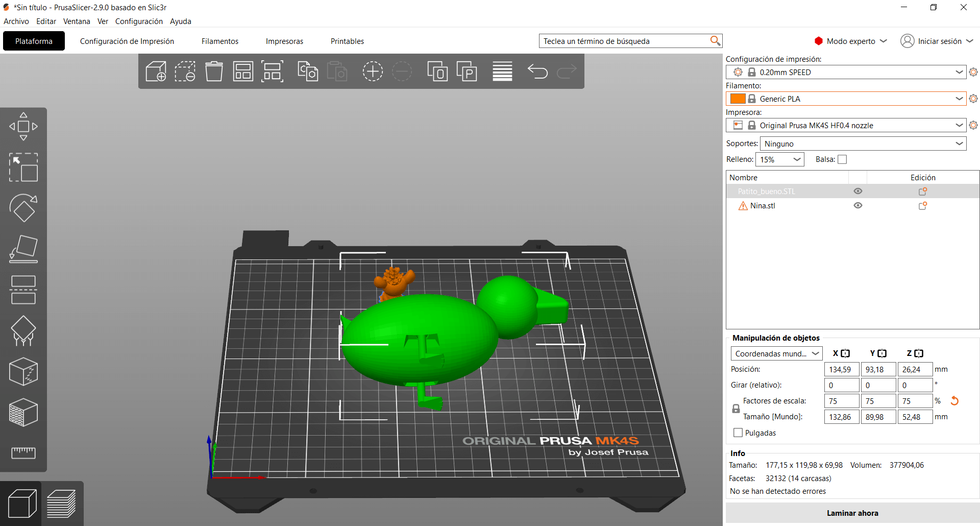Viewport: 980px width, 526px height.
Task: Enable the Balsa checkbox
Action: (842, 159)
